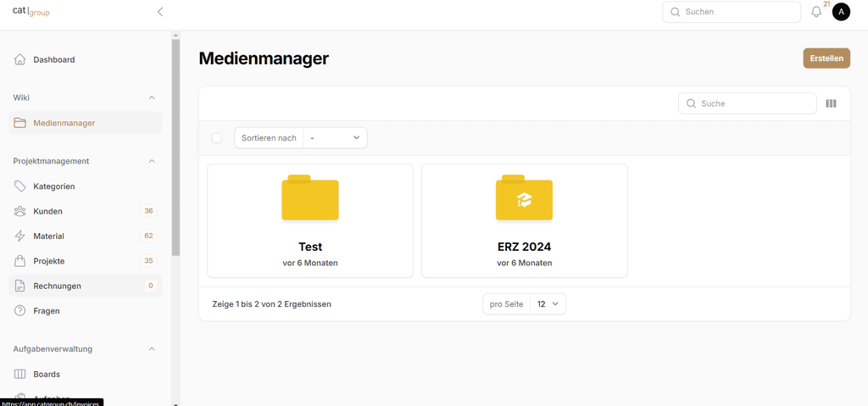This screenshot has width=868, height=406.
Task: Tick the select-all checkbox beside Sortieren nach
Action: 217,138
